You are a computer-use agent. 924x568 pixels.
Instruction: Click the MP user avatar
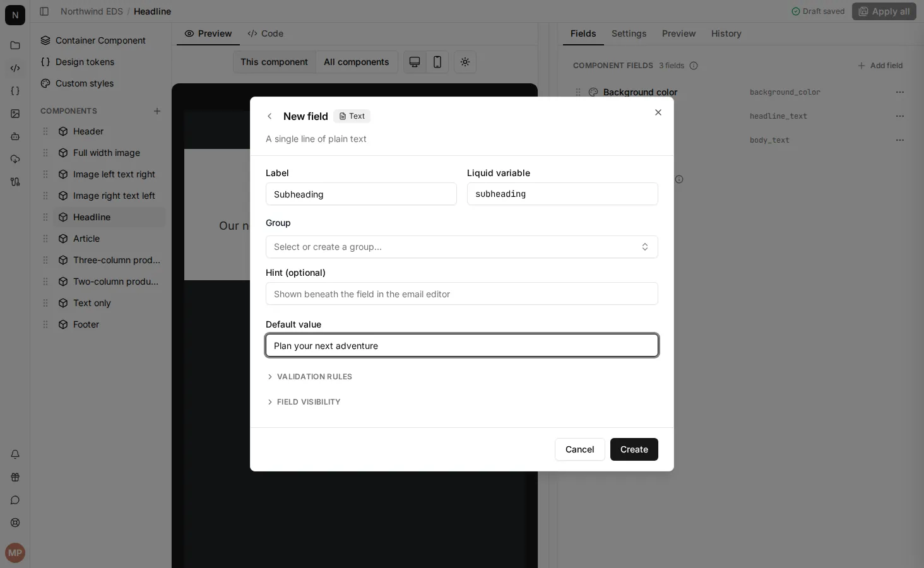[15, 553]
